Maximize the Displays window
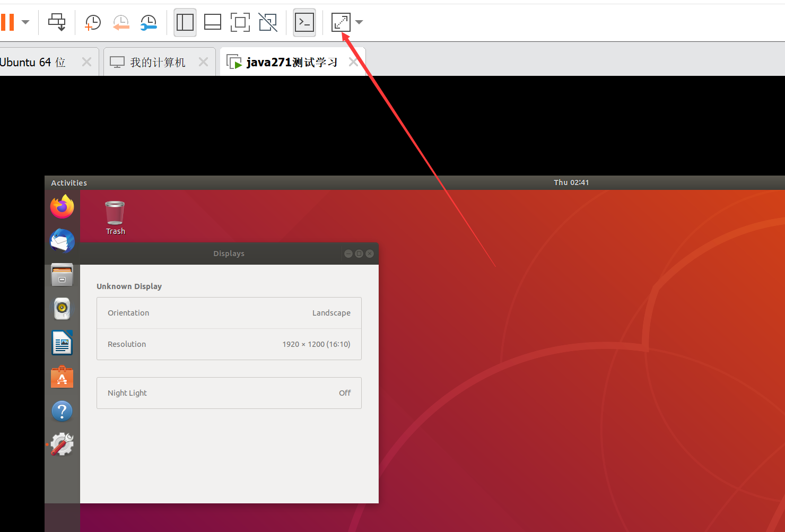Viewport: 785px width, 532px height. pos(359,254)
